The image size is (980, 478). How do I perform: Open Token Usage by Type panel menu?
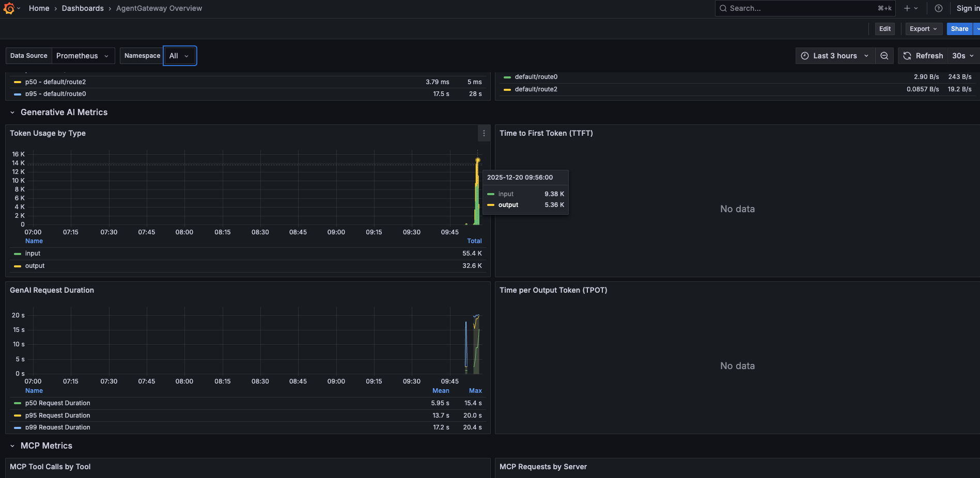(484, 133)
